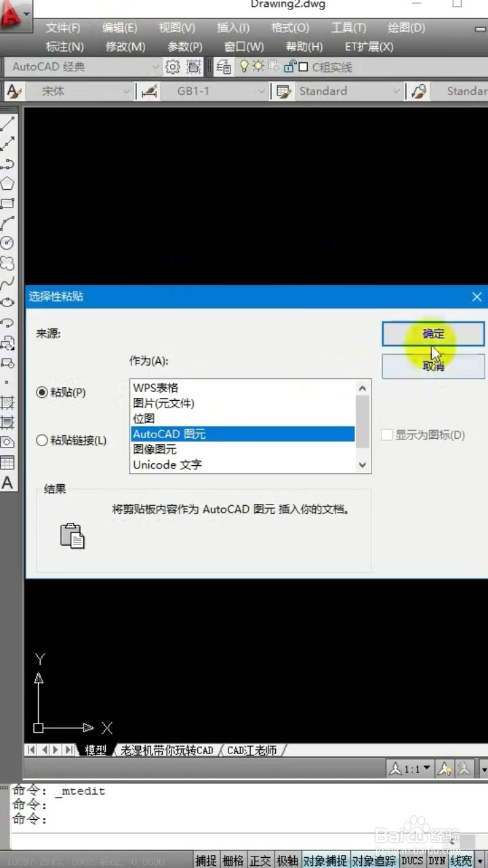The height and width of the screenshot is (868, 488).
Task: Select the Construction Line tool
Action: coord(7,144)
